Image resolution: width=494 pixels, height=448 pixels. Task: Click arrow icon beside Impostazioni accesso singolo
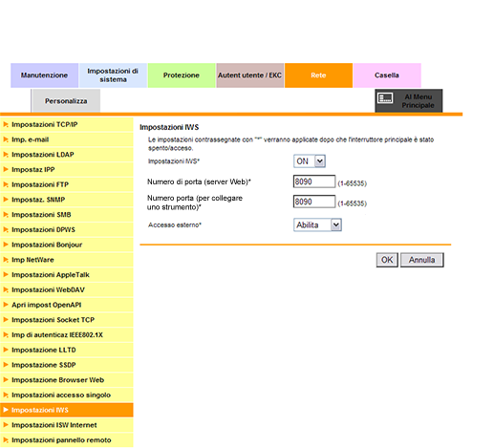pyautogui.click(x=6, y=395)
